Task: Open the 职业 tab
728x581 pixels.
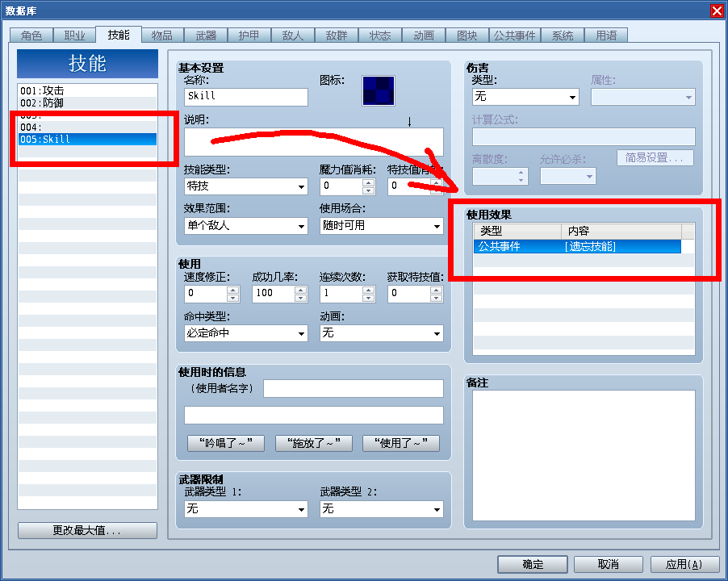Action: [x=74, y=36]
